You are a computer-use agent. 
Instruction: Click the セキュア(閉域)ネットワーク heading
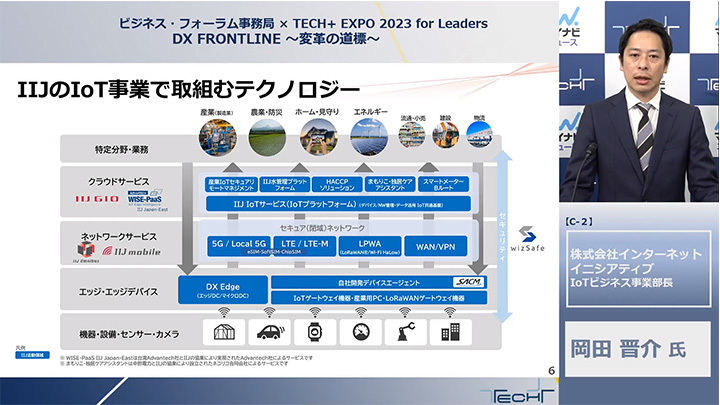pyautogui.click(x=322, y=228)
